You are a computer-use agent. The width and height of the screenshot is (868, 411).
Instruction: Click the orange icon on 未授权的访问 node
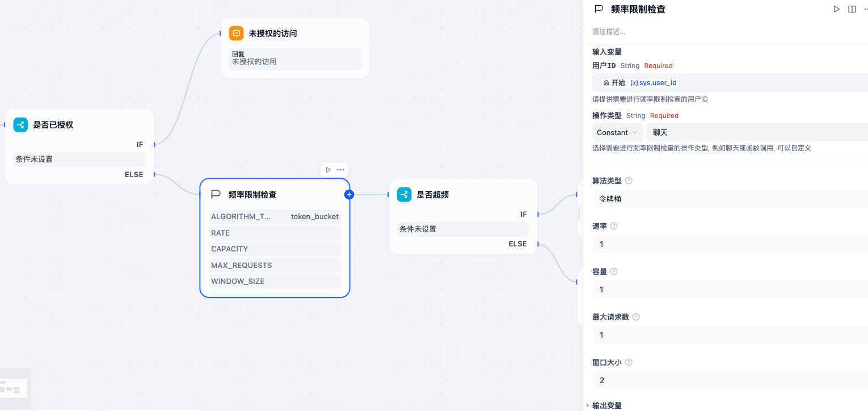[x=236, y=33]
